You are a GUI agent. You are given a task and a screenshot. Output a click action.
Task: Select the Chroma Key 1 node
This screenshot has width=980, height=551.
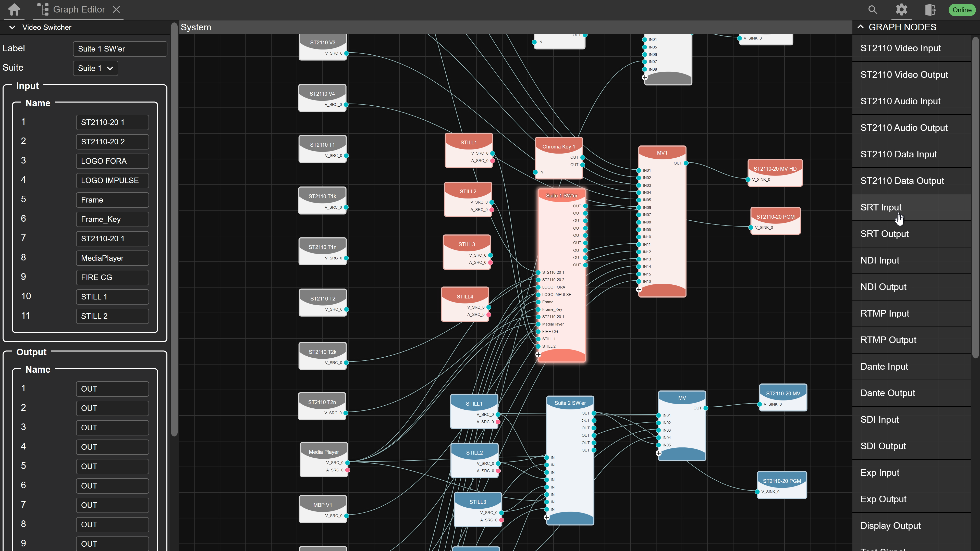tap(558, 146)
